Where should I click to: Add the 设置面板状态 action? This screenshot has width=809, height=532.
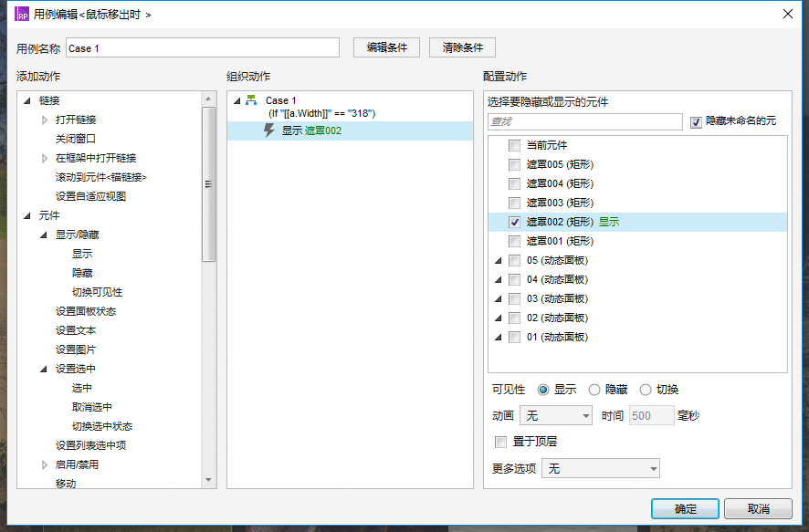(x=86, y=311)
